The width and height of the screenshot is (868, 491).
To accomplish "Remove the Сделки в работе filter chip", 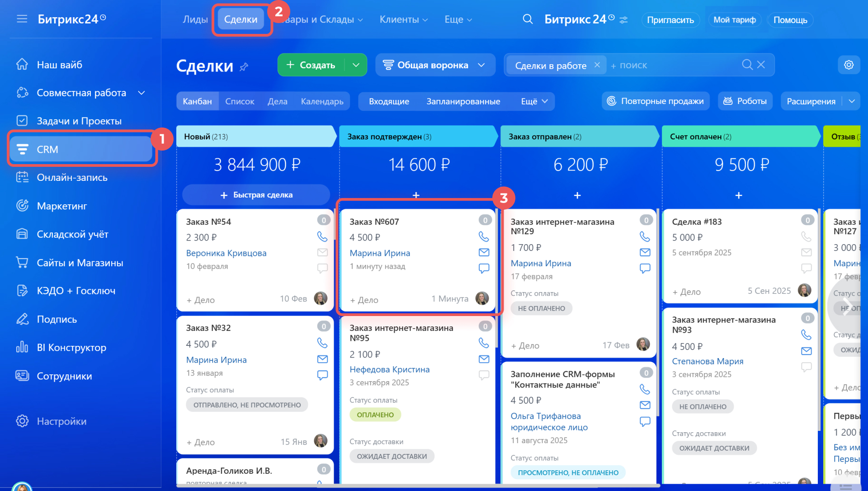I will [597, 65].
